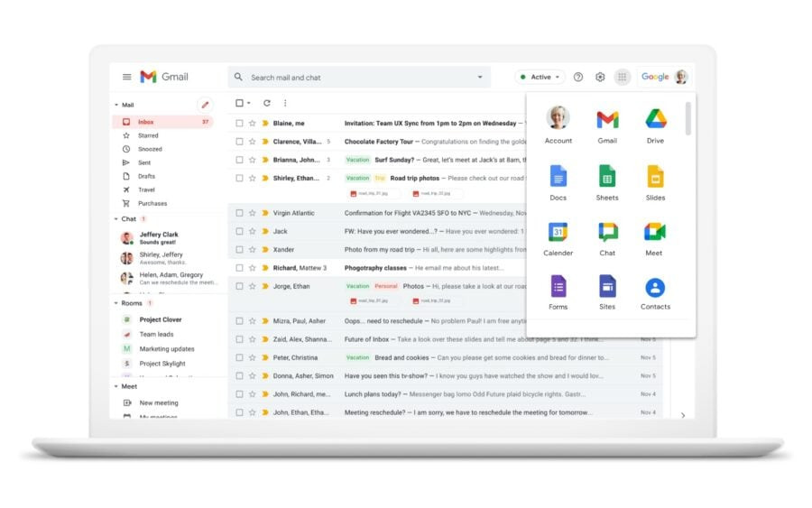Viewport: 812px width, 508px height.
Task: Open the Inbox folder
Action: coord(162,122)
